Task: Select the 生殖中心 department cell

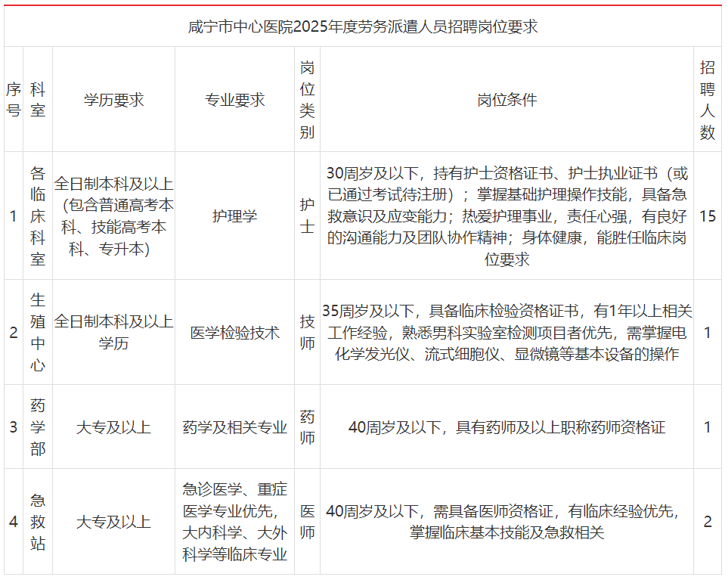Action: [38, 333]
